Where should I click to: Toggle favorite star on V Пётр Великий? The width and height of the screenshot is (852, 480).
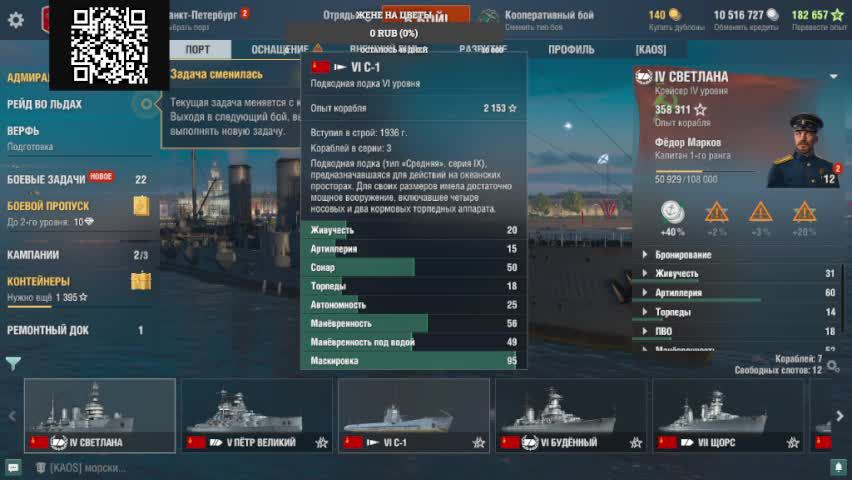pyautogui.click(x=322, y=442)
